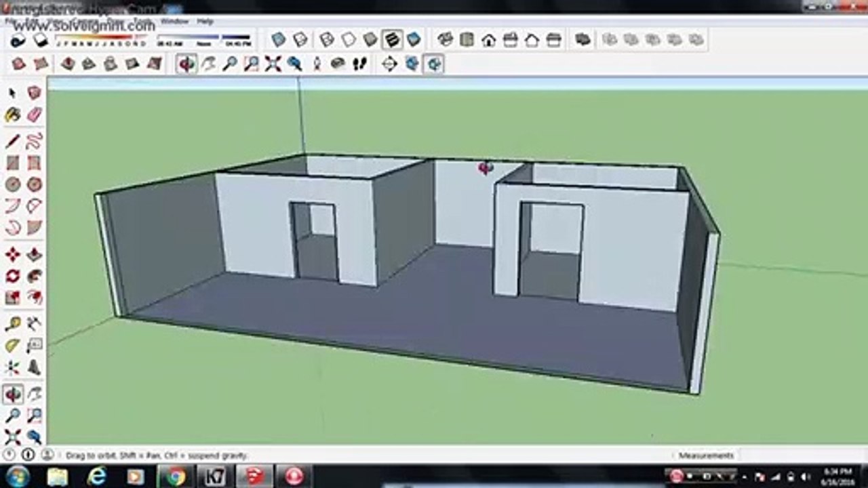Choose the Rectangle tool

13,163
